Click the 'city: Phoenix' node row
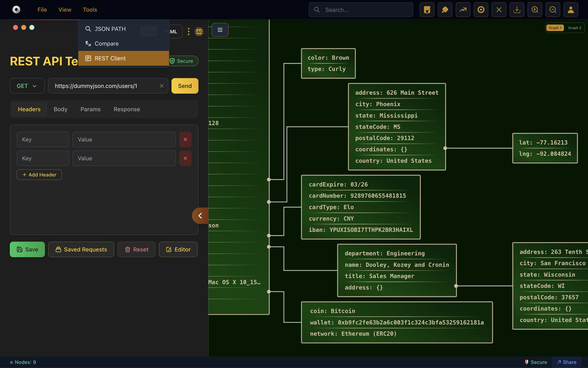The height and width of the screenshot is (368, 588). coord(378,104)
